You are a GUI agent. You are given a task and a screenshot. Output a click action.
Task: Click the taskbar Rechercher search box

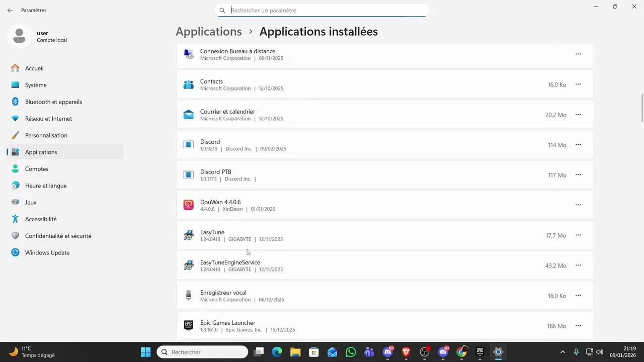pyautogui.click(x=202, y=352)
